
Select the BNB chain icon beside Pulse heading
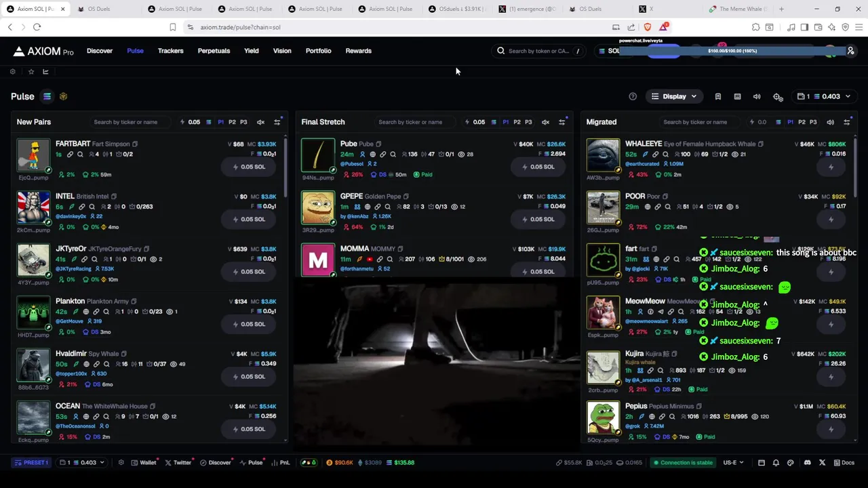[63, 96]
